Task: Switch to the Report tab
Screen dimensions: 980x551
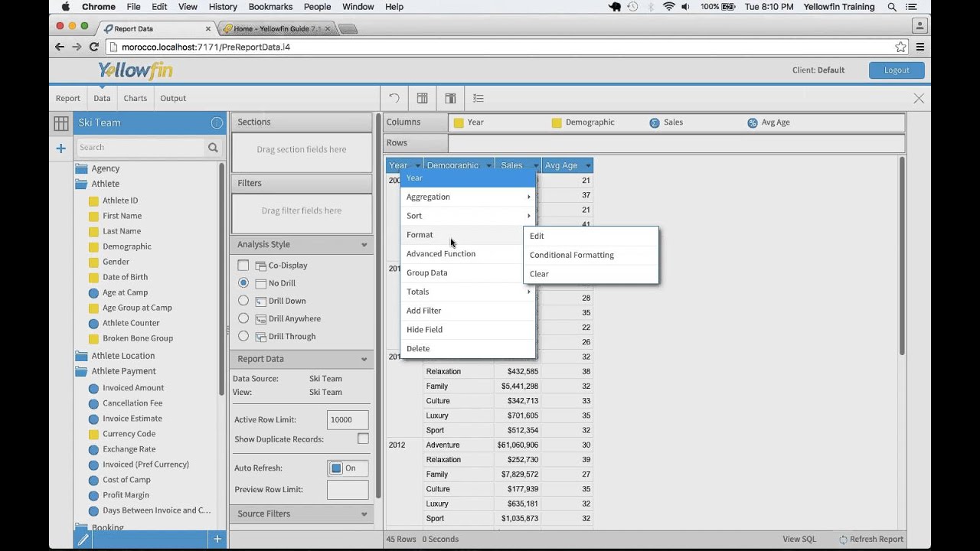Action: 68,98
